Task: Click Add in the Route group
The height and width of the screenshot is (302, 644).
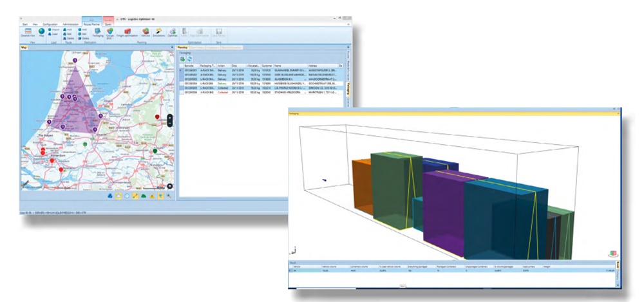Action: tap(70, 28)
